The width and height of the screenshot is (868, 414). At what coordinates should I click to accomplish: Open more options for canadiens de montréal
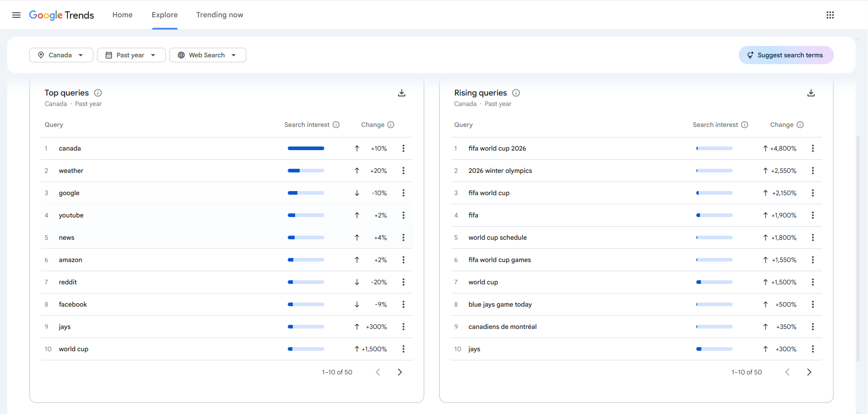(x=813, y=327)
